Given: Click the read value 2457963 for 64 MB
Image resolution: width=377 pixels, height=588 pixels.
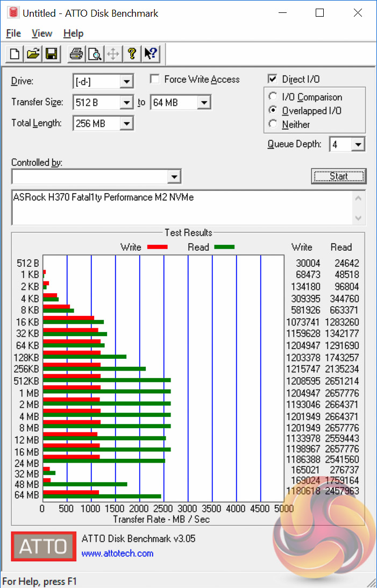Looking at the screenshot, I should point(342,491).
